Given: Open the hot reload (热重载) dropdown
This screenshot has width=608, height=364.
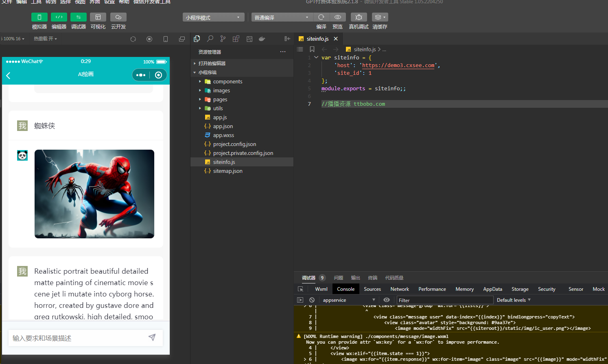Looking at the screenshot, I should click(45, 39).
